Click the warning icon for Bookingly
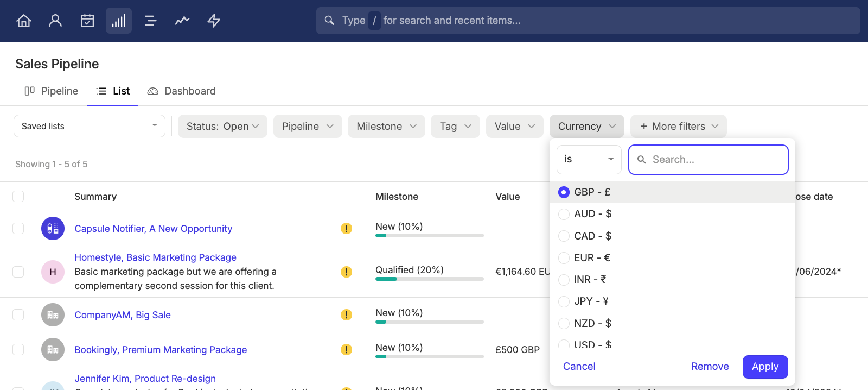 pyautogui.click(x=346, y=349)
